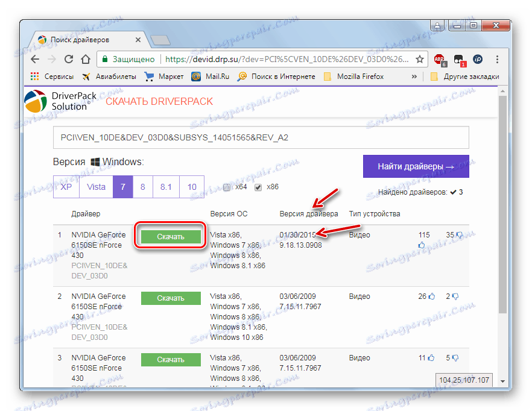This screenshot has width=532, height=411.
Task: Select Windows 8.1 version tab
Action: 166,187
